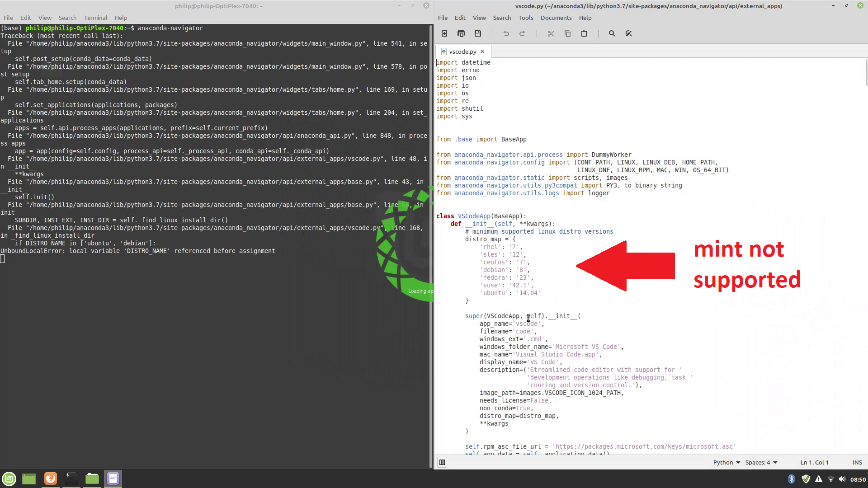The height and width of the screenshot is (488, 868).
Task: Cut selected text with the scissors icon
Action: (x=551, y=33)
